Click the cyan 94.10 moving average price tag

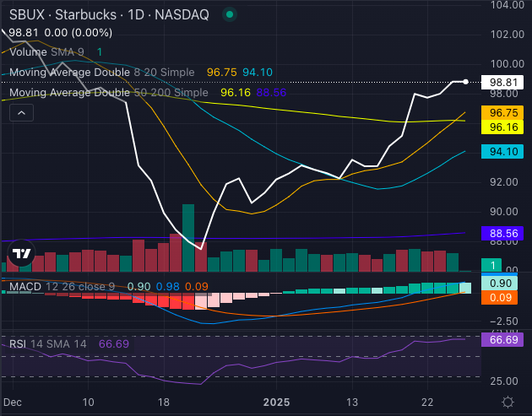point(504,152)
